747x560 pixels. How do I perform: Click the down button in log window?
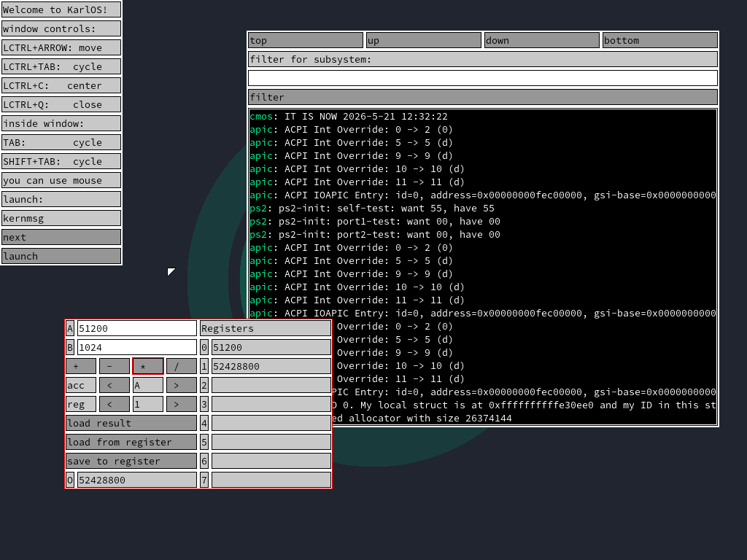(542, 41)
